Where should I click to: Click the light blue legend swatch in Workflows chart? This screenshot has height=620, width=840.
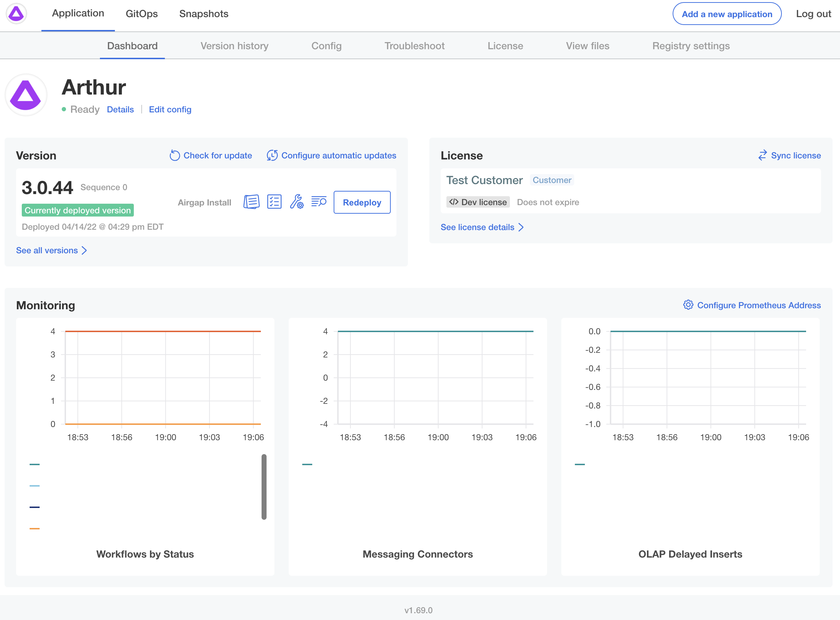coord(35,486)
